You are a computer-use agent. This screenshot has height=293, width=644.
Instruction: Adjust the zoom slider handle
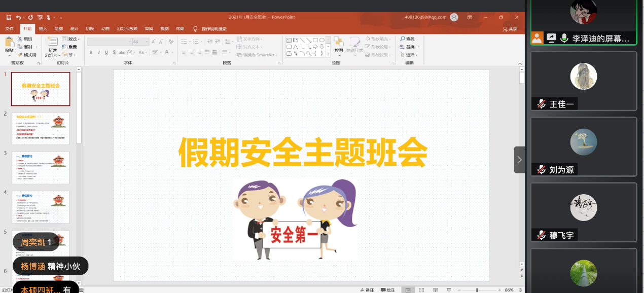click(477, 290)
